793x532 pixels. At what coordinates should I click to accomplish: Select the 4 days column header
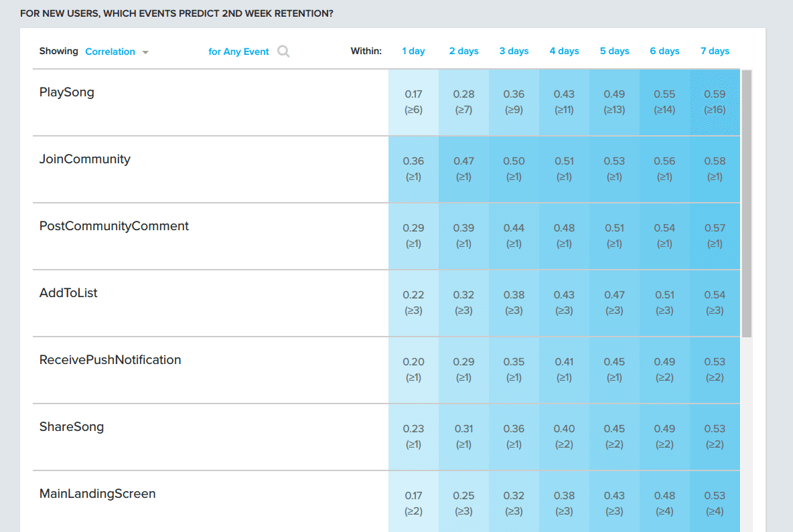click(x=564, y=51)
